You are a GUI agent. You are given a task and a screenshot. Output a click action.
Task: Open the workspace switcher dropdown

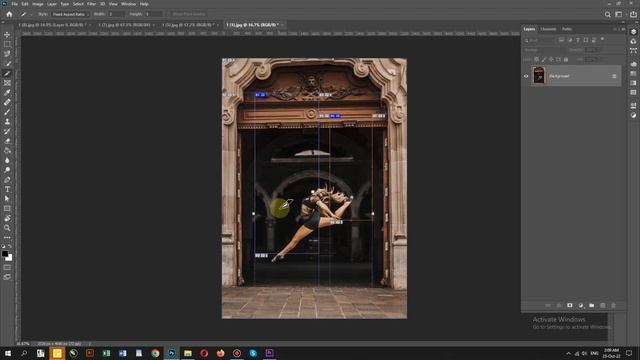click(619, 14)
